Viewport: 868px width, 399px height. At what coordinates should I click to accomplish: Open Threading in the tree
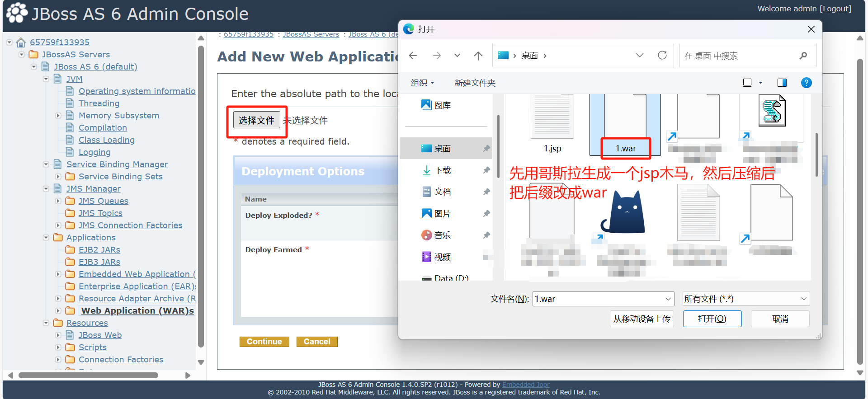[99, 103]
